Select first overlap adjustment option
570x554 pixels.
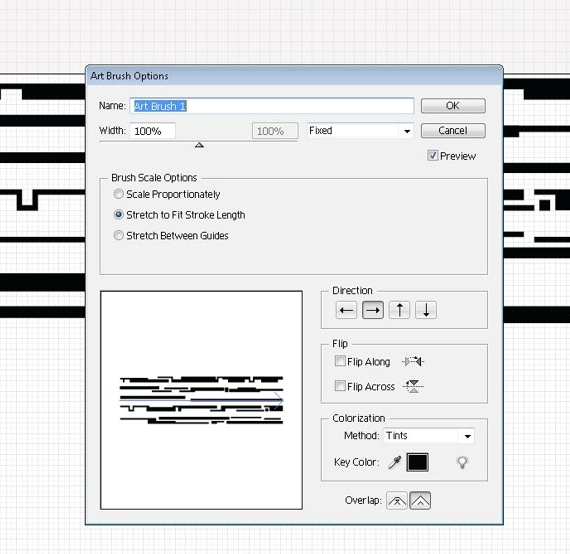coord(397,501)
